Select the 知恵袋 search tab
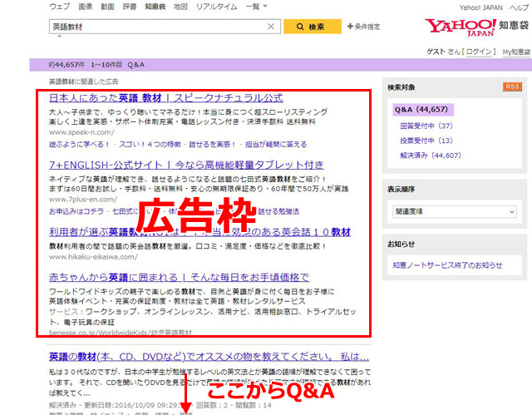Viewport: 532px width, 415px height. pos(155,7)
